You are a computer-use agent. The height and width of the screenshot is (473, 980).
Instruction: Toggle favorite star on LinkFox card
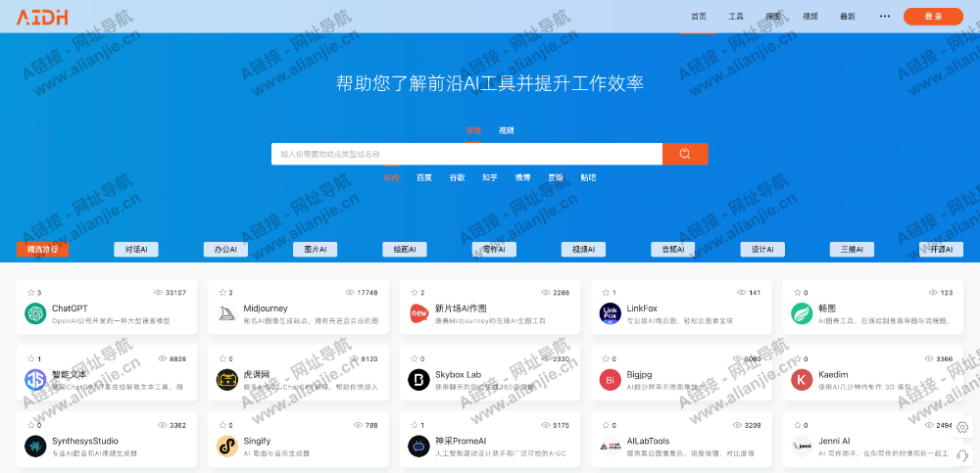click(606, 293)
